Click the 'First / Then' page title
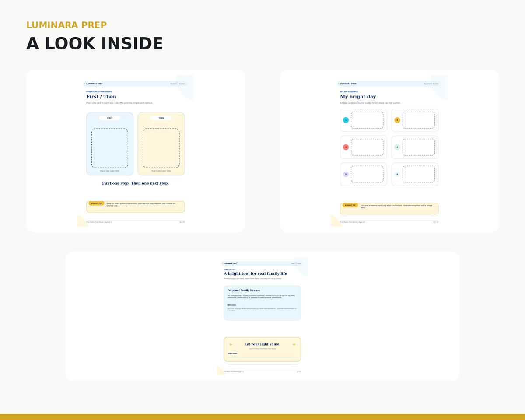The image size is (525, 420). coord(101,97)
